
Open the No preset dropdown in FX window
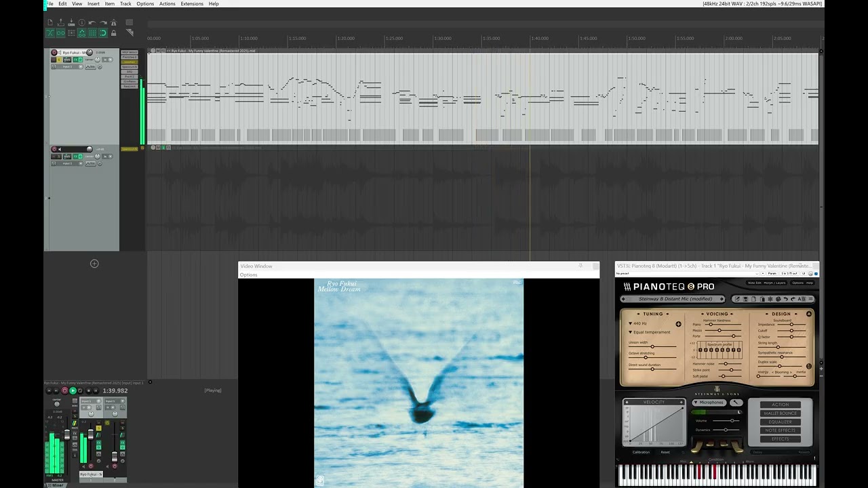[686, 273]
